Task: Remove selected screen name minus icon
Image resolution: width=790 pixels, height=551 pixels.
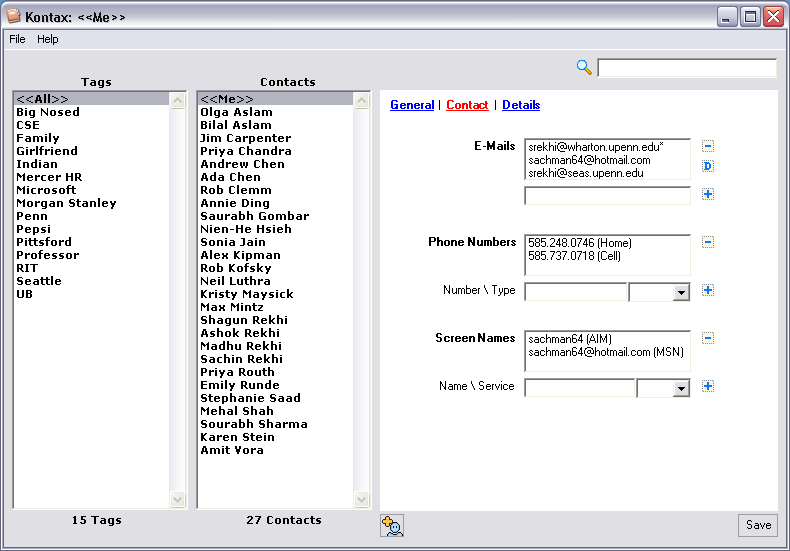Action: [708, 338]
